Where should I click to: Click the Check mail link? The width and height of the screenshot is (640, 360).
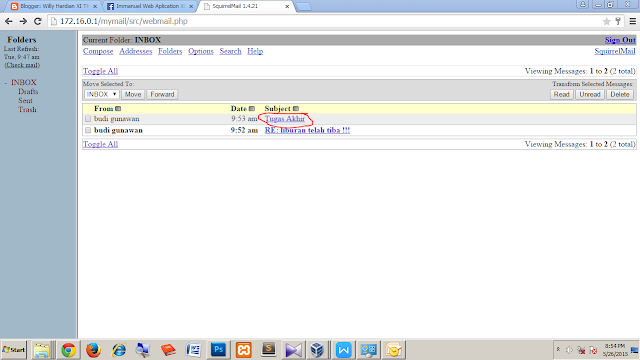[22, 65]
